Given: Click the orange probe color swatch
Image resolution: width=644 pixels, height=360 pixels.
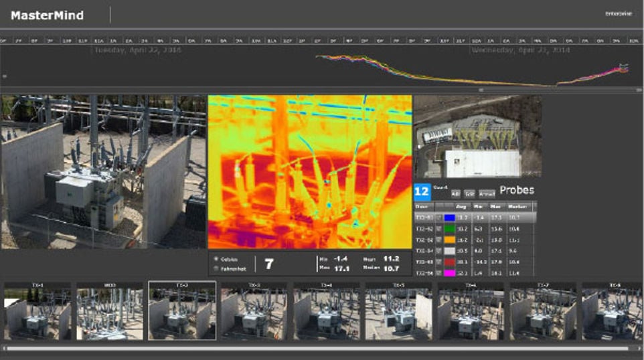Looking at the screenshot, I should tap(449, 240).
